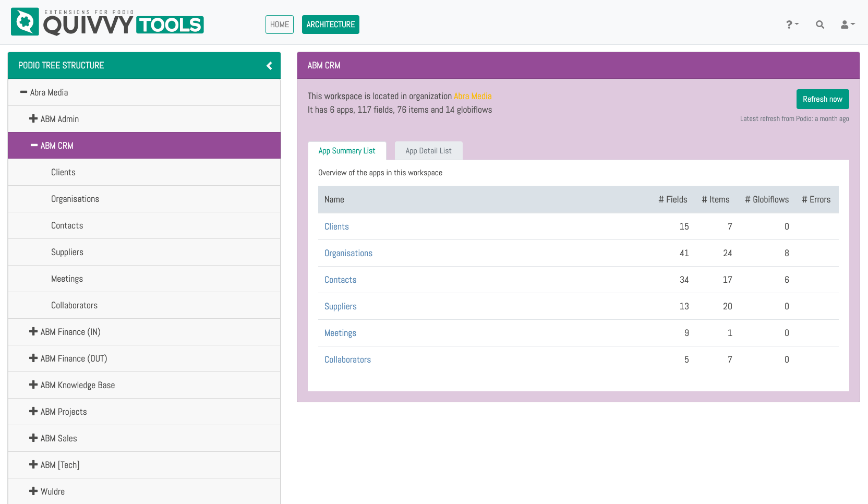Collapse the ABM CRM tree node
Viewport: 868px width, 504px height.
tap(34, 146)
